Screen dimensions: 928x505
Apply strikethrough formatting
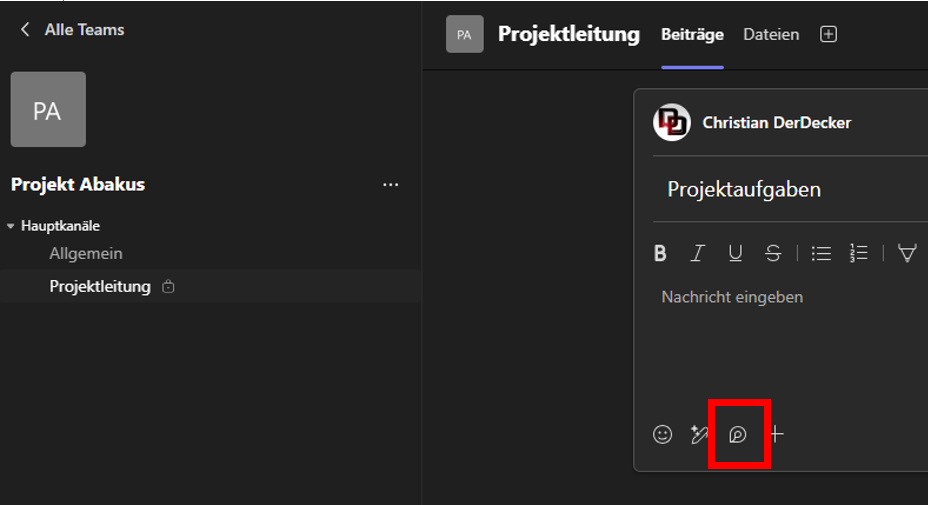coord(772,253)
